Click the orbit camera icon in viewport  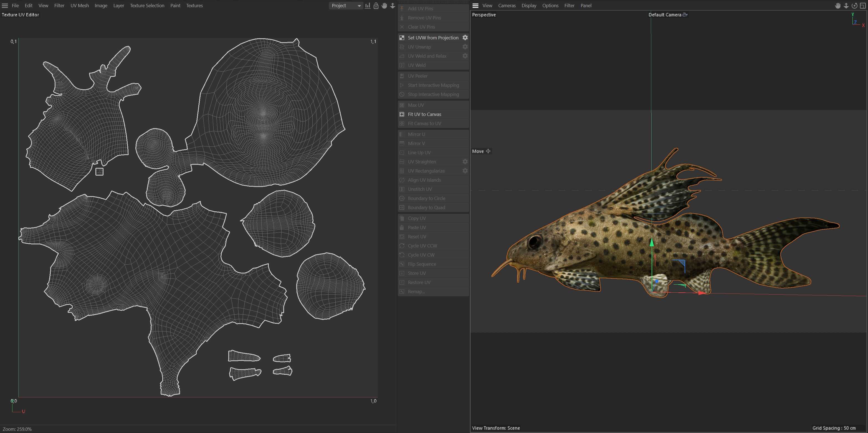(x=854, y=5)
